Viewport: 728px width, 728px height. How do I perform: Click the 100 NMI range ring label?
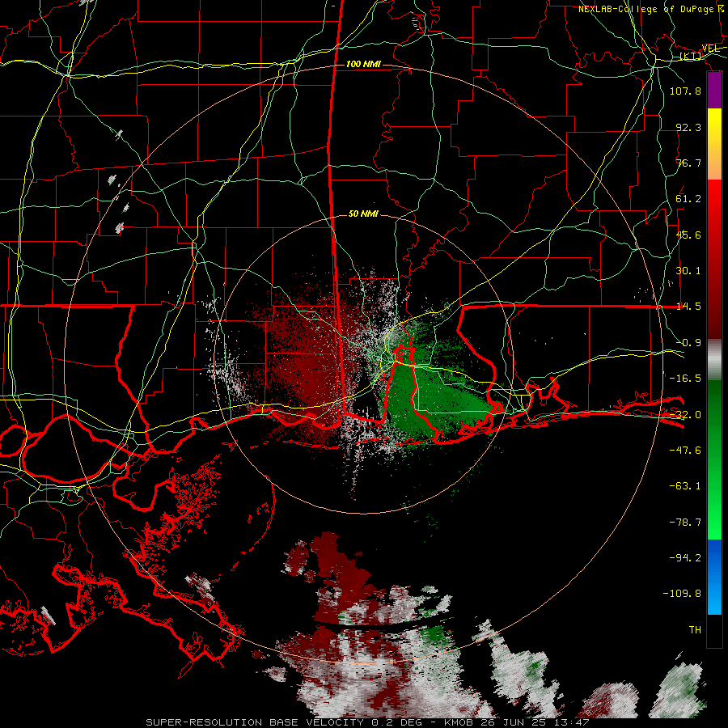(363, 64)
